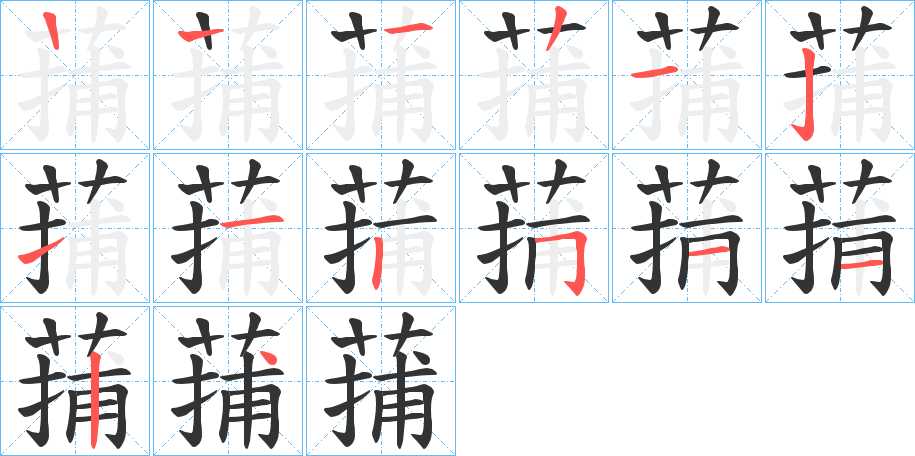The width and height of the screenshot is (915, 456).
Task: Click the black grass radical in sixth step
Action: (840, 28)
